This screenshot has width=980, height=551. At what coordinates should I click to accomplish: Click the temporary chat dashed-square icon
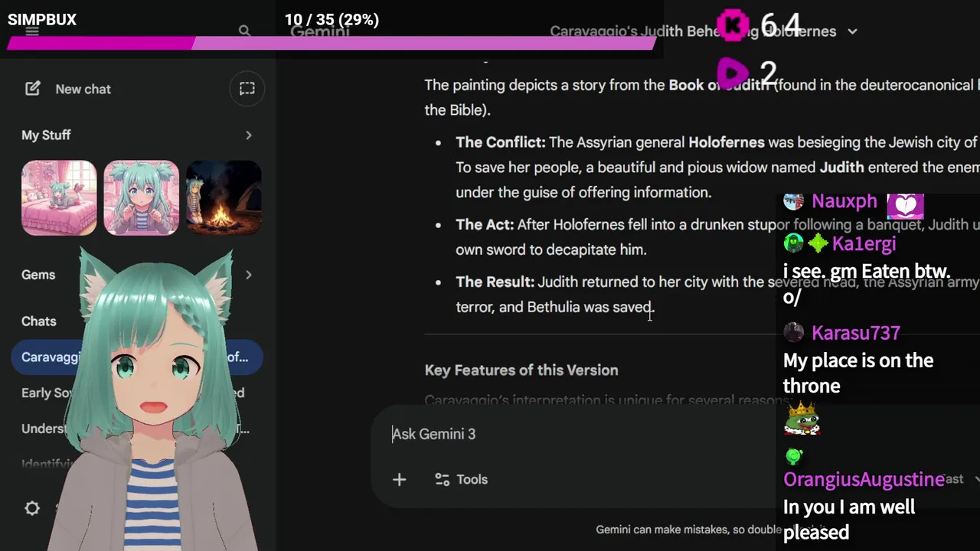point(247,89)
